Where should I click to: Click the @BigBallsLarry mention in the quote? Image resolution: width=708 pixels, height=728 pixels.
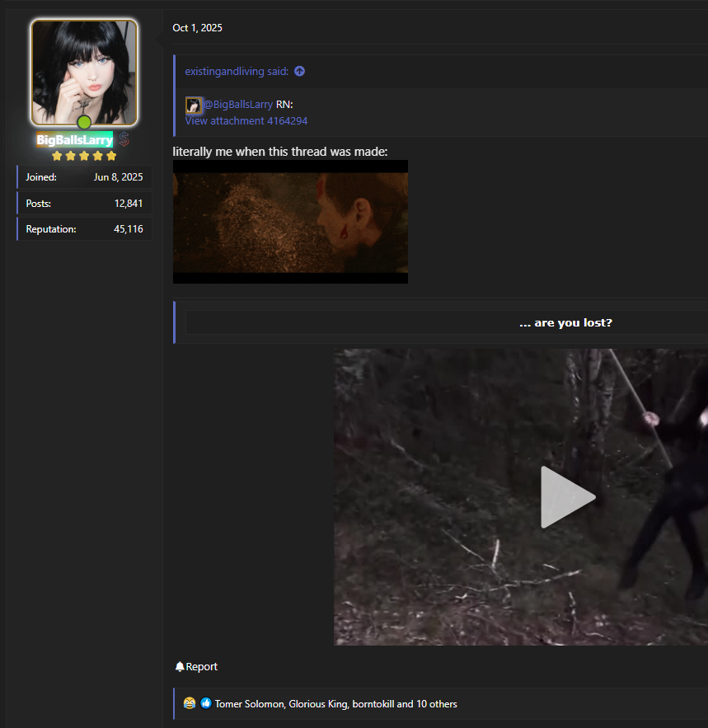(x=238, y=105)
